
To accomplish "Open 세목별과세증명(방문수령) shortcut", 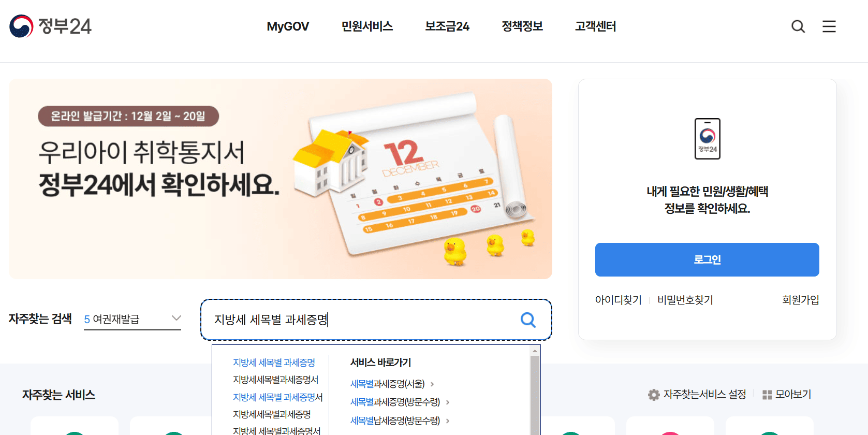I will (395, 402).
